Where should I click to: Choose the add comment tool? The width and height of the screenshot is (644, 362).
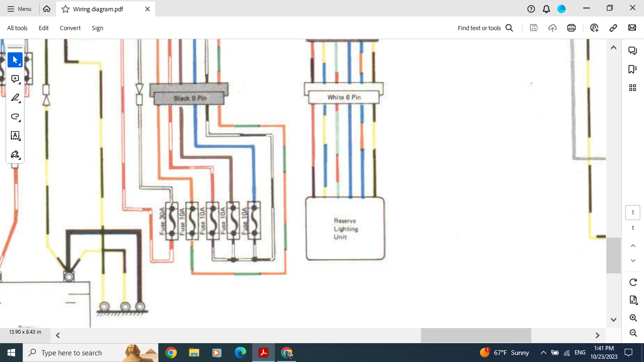(x=15, y=79)
